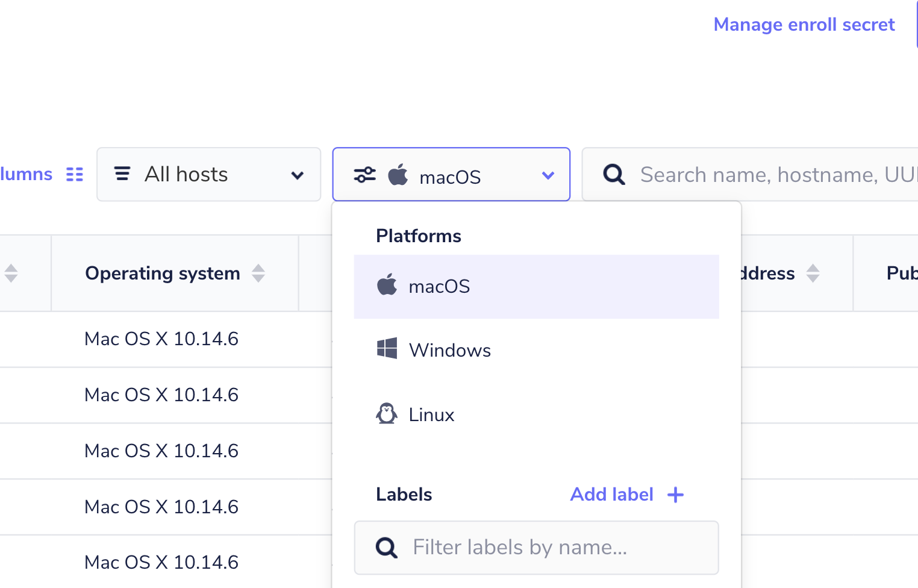
Task: Click the sort arrows at far-left column
Action: click(x=11, y=273)
